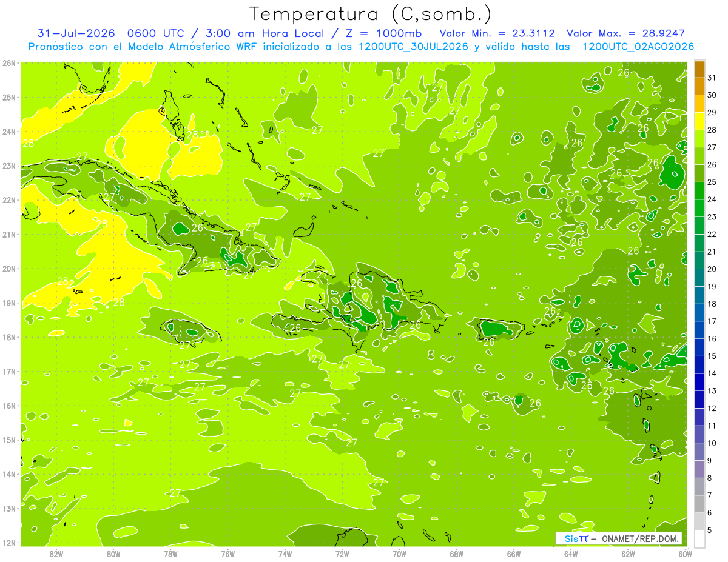
Task: Click the color scale value 25
Action: [712, 182]
